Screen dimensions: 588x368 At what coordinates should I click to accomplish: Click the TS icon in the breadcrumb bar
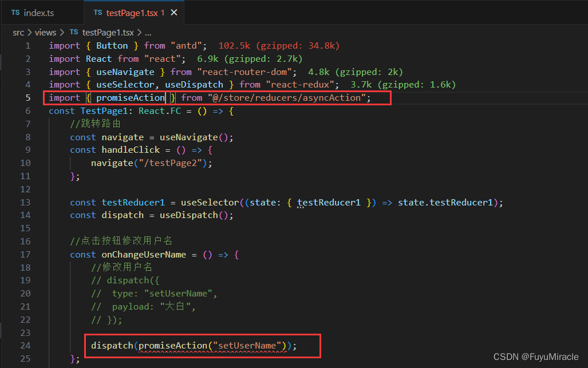coord(74,32)
